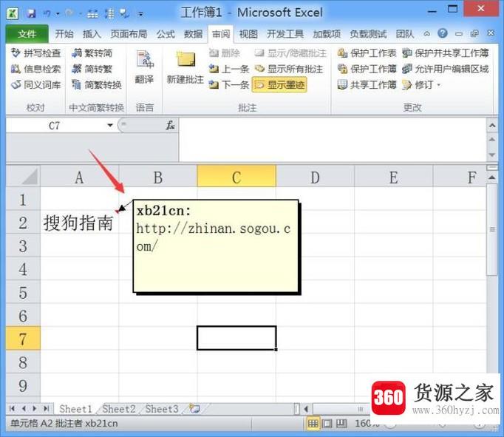Select column A header

(x=79, y=177)
